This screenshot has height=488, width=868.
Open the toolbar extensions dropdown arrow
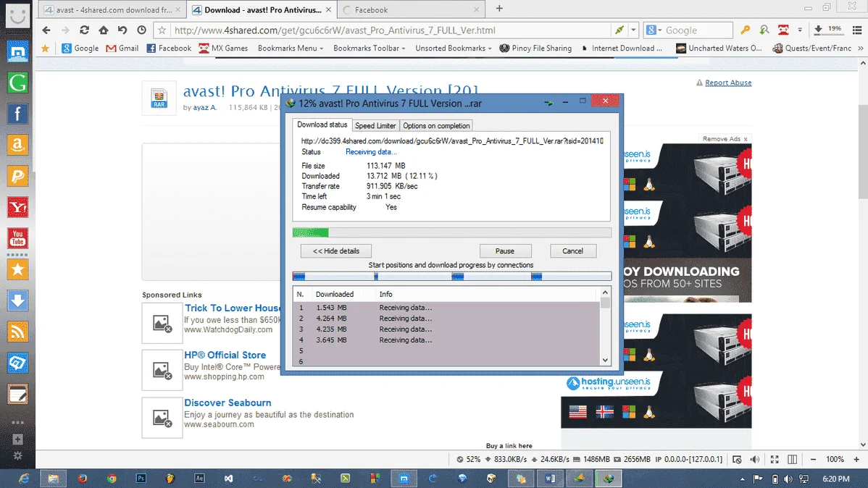pos(800,30)
